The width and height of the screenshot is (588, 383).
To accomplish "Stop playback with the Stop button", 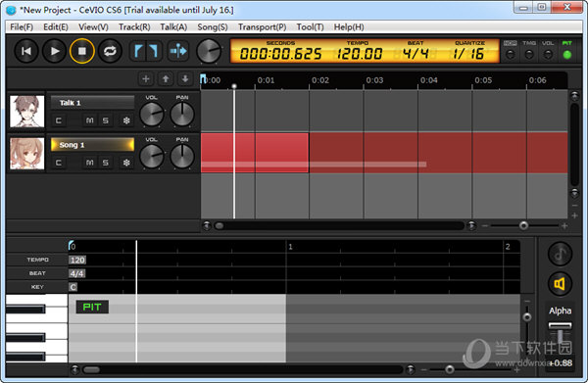I will coord(82,51).
